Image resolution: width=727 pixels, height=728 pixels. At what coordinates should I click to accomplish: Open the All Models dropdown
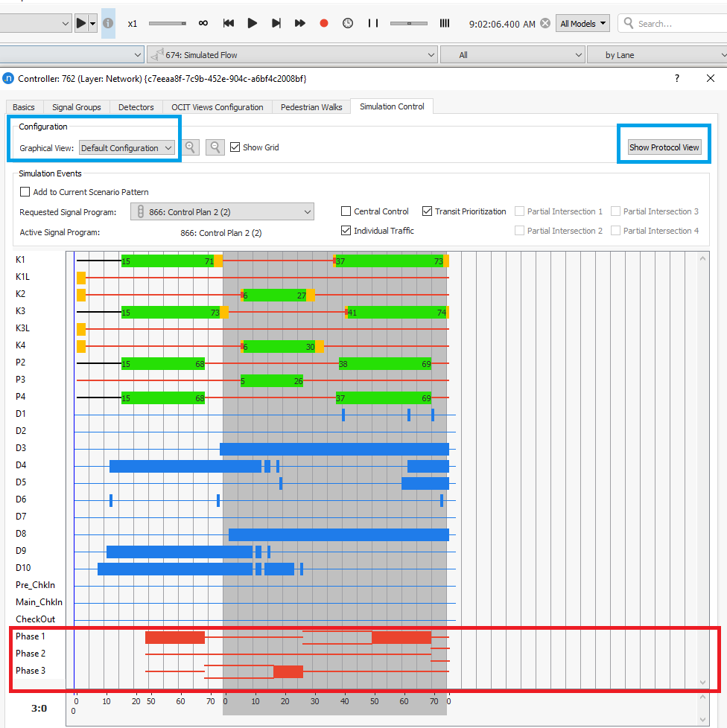pyautogui.click(x=584, y=24)
